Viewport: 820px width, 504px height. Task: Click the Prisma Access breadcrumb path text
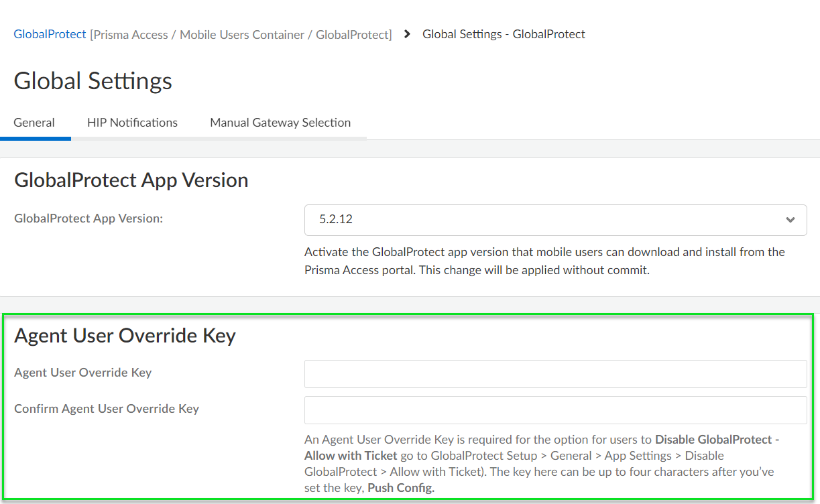click(x=241, y=34)
